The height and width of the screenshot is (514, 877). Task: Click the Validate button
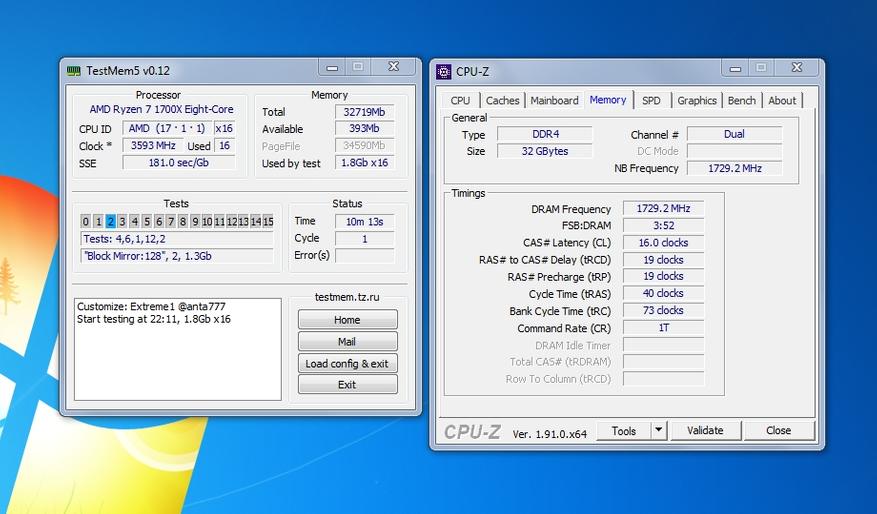705,431
